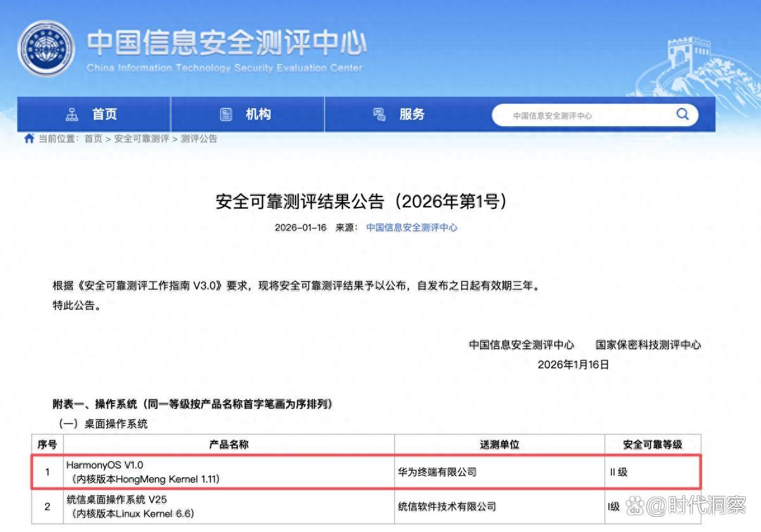
Task: Open the 机构 navigation menu item
Action: (258, 115)
